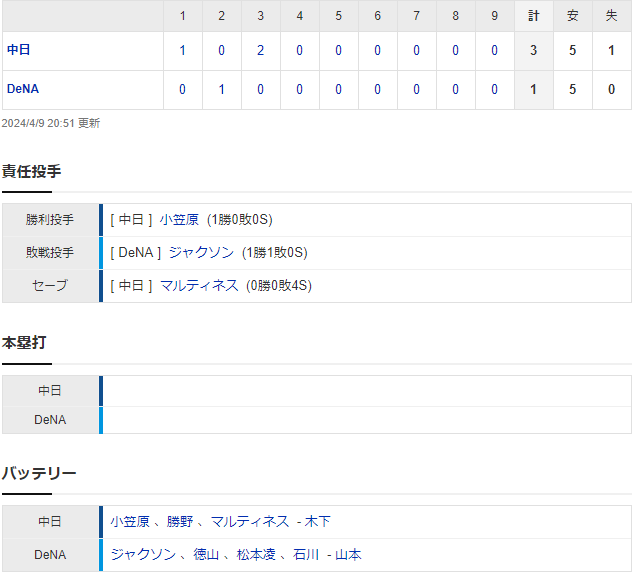The height and width of the screenshot is (577, 639).
Task: Select the DeNA label in 本塁打 table
Action: [x=50, y=420]
